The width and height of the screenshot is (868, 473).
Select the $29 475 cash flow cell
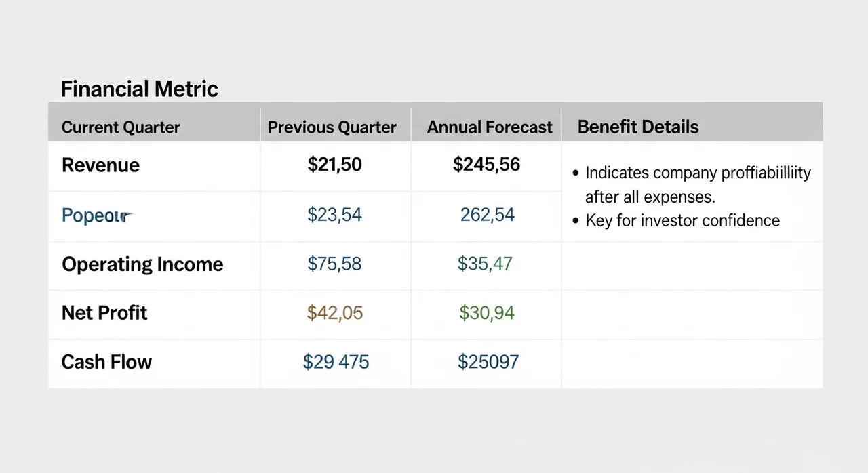(336, 362)
